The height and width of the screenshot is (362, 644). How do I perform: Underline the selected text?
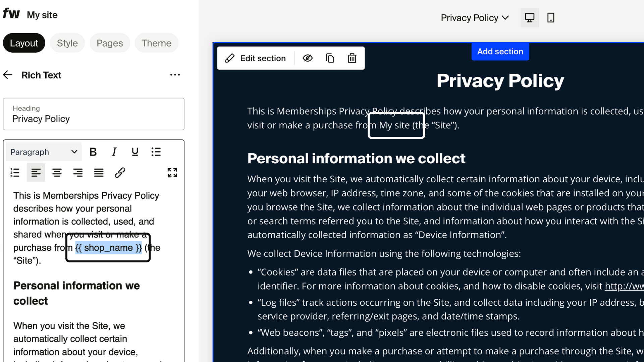pyautogui.click(x=135, y=152)
